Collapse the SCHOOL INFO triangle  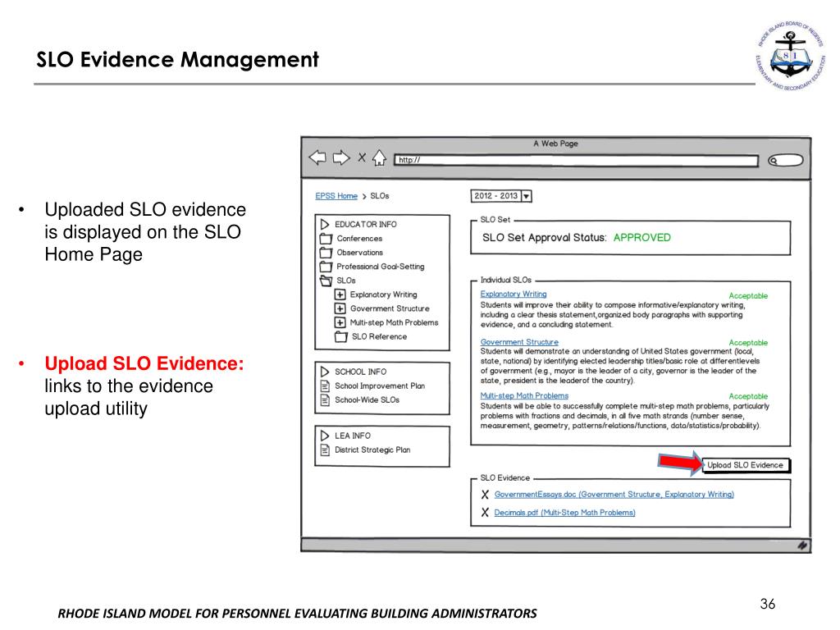(325, 372)
